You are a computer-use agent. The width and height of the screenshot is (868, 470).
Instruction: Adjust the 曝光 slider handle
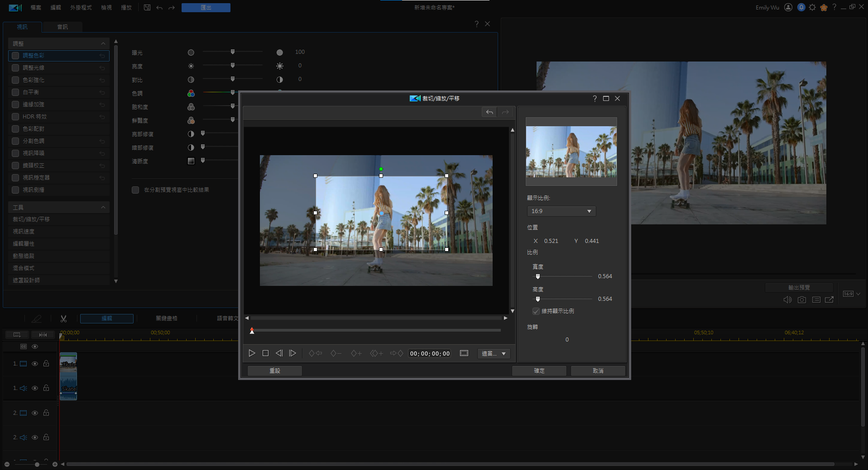233,52
